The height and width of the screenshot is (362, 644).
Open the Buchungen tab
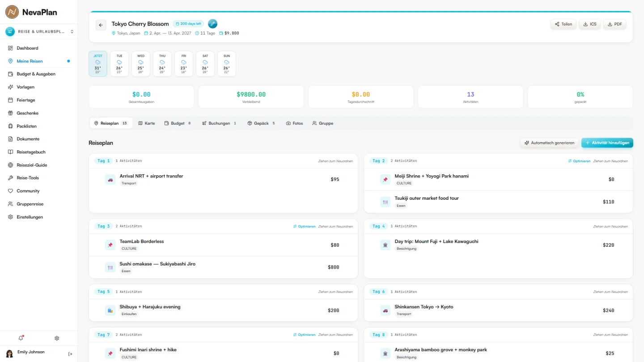pyautogui.click(x=219, y=123)
